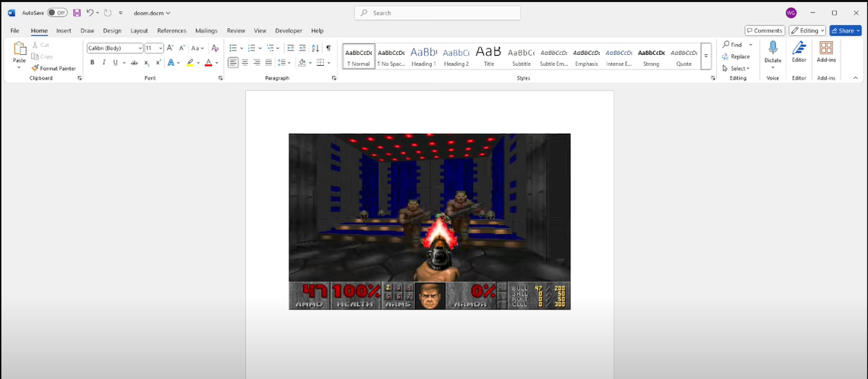Pick the yellow text highlight color
This screenshot has height=379, width=868.
(190, 62)
